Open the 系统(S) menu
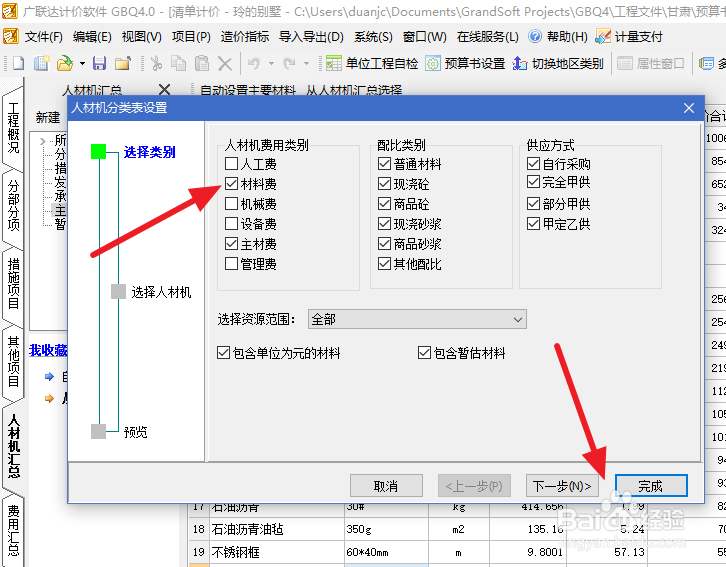The width and height of the screenshot is (726, 567). (x=373, y=37)
